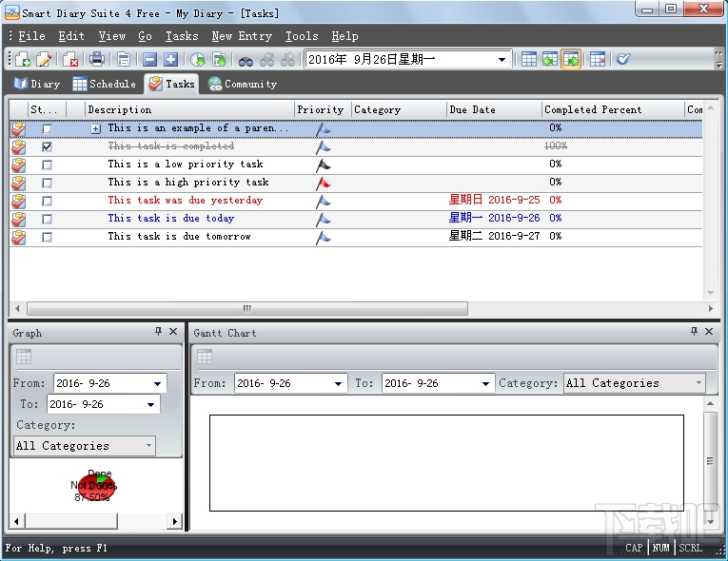Image resolution: width=728 pixels, height=561 pixels.
Task: Click the new entry toolbar icon
Action: point(22,59)
